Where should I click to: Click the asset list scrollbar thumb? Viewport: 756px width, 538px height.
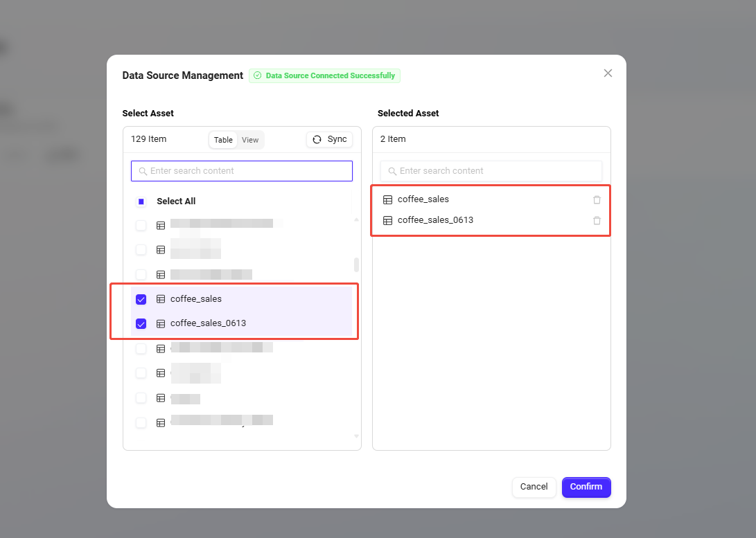357,264
